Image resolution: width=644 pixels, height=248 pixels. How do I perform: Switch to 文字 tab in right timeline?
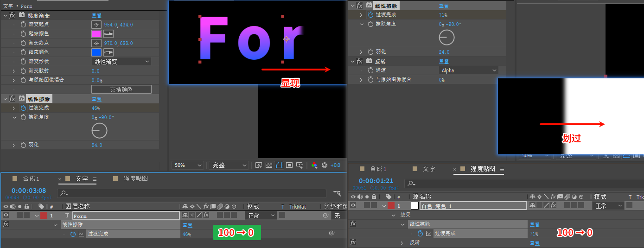(x=429, y=169)
